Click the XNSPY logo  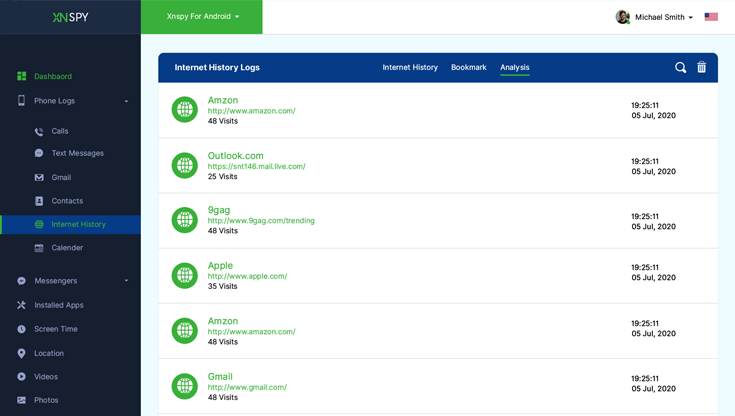(70, 17)
